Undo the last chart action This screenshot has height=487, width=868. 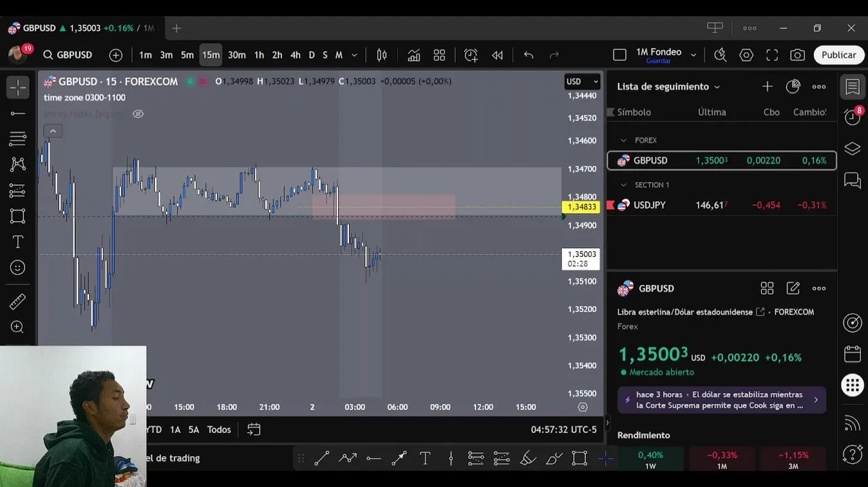pos(528,55)
